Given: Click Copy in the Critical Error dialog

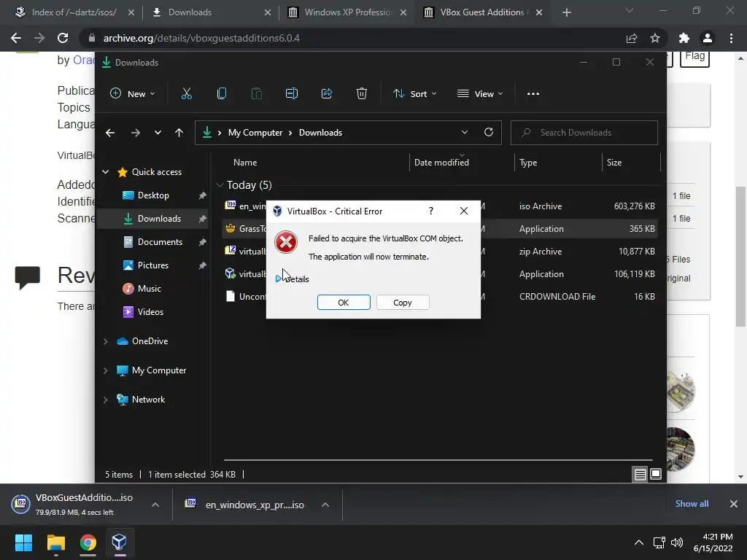Looking at the screenshot, I should 403,303.
